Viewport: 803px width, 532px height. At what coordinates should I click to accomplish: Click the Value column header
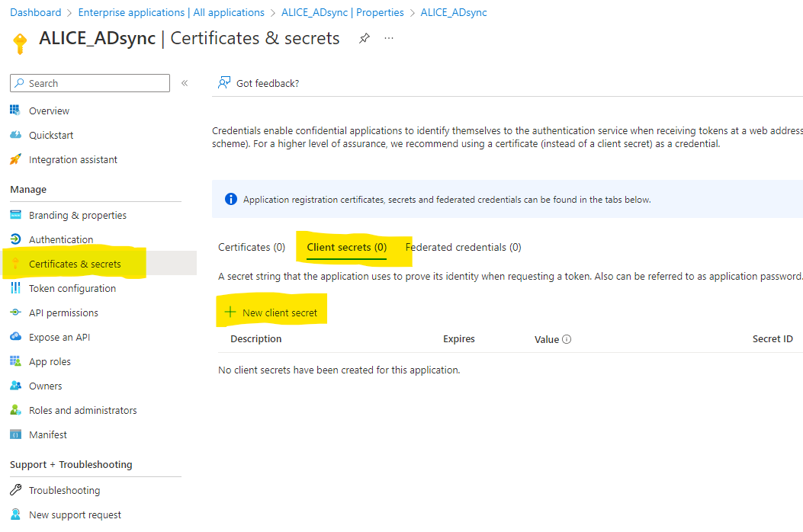coord(547,339)
